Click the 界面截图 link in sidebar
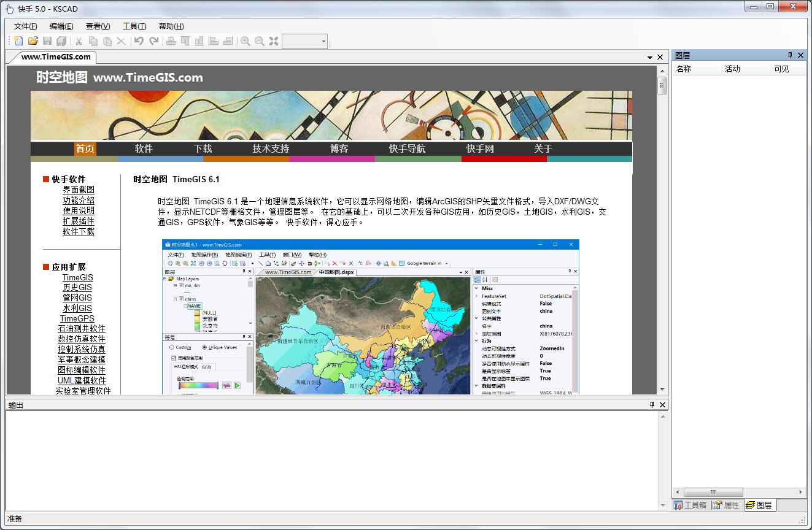 pos(79,190)
